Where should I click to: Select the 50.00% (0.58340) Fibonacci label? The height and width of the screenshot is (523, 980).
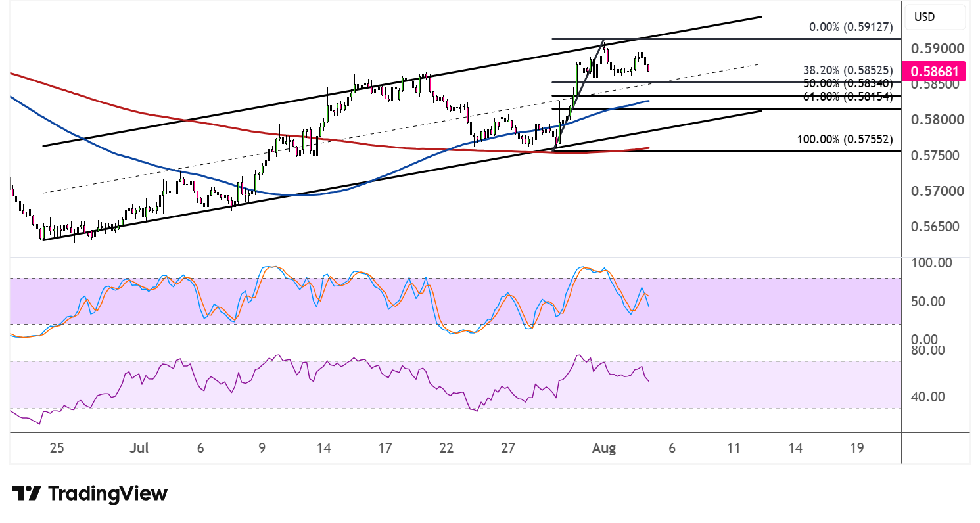coord(848,83)
